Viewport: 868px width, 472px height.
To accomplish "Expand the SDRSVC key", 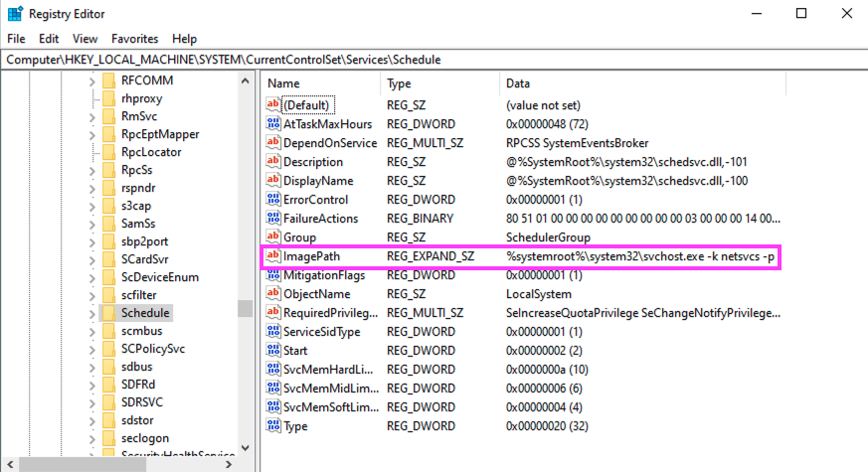I will coord(91,402).
